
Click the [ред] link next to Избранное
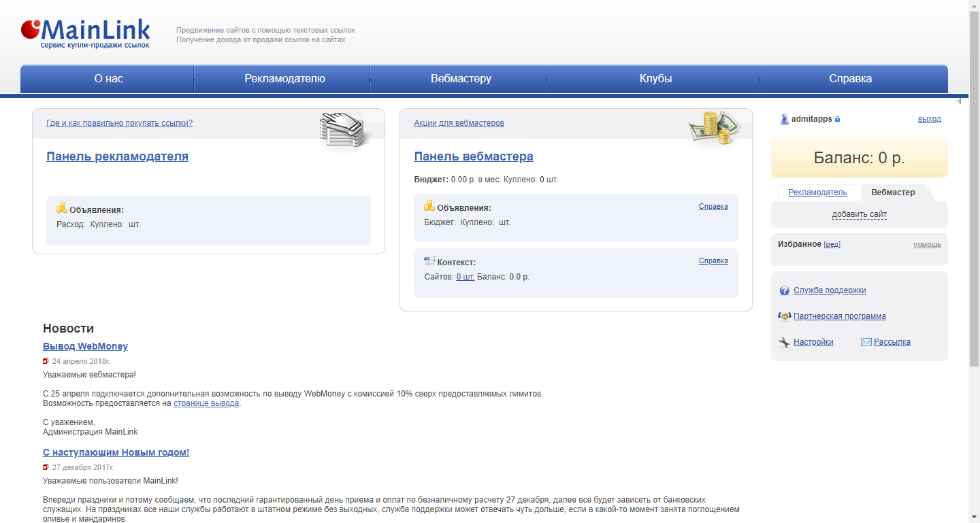click(x=832, y=244)
